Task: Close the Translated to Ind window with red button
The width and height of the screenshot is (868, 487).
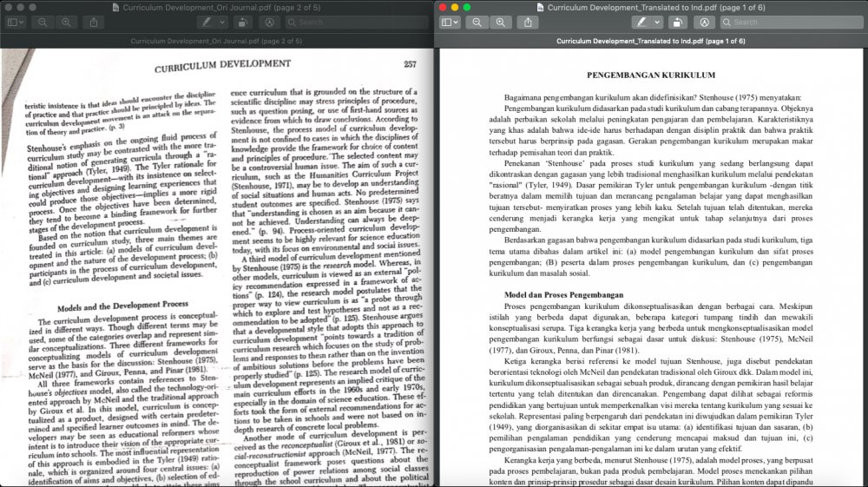Action: coord(443,7)
